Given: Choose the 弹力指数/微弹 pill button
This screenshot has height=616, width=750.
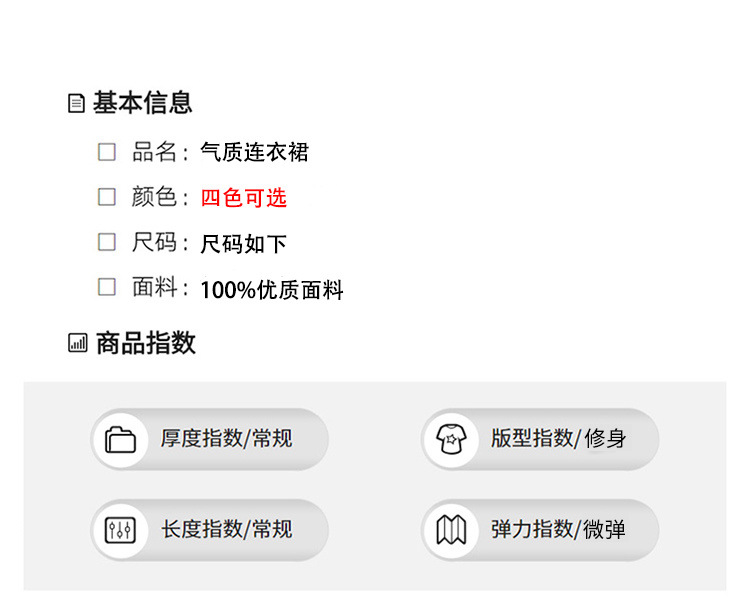Looking at the screenshot, I should [x=540, y=530].
